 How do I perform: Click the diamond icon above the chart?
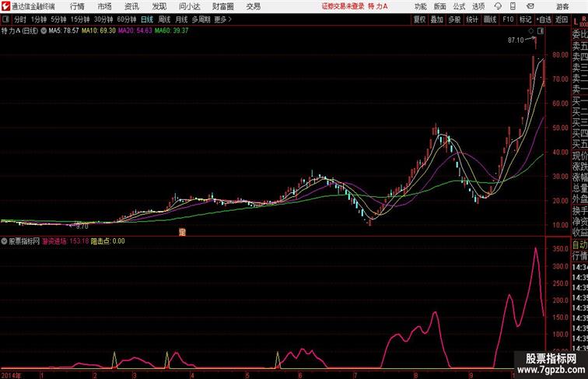(x=531, y=31)
